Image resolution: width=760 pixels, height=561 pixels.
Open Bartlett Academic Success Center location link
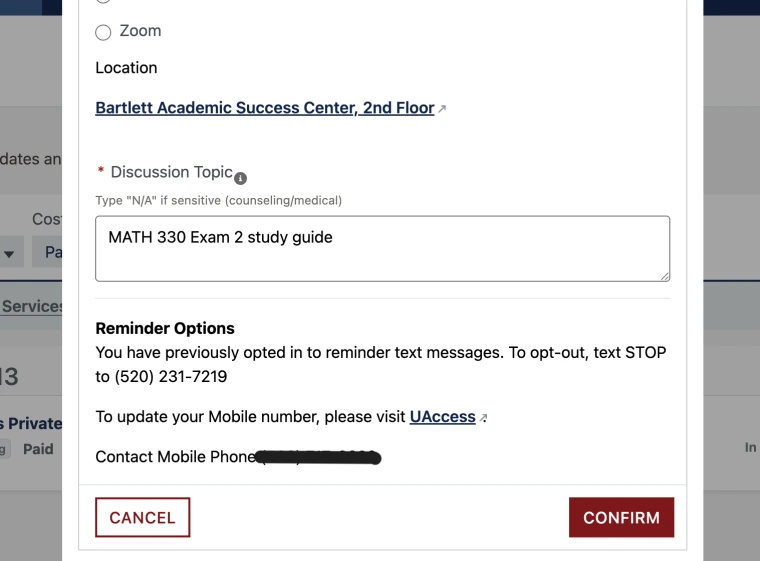pyautogui.click(x=264, y=108)
